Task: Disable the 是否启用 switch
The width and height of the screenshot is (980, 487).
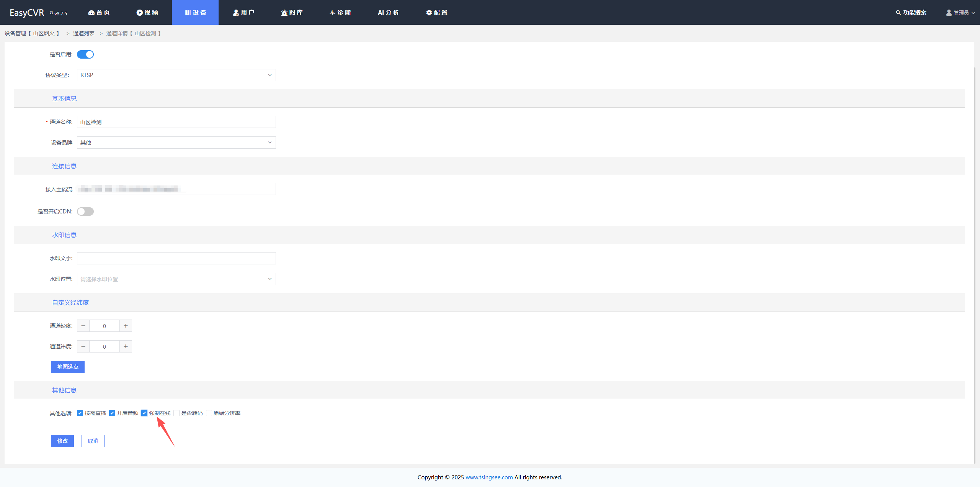Action: tap(85, 54)
